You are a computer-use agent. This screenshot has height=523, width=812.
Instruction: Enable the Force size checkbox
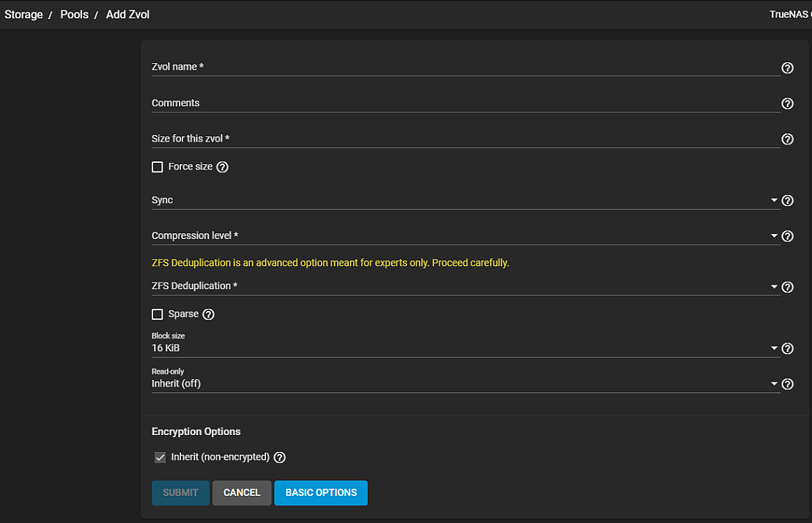coord(158,167)
